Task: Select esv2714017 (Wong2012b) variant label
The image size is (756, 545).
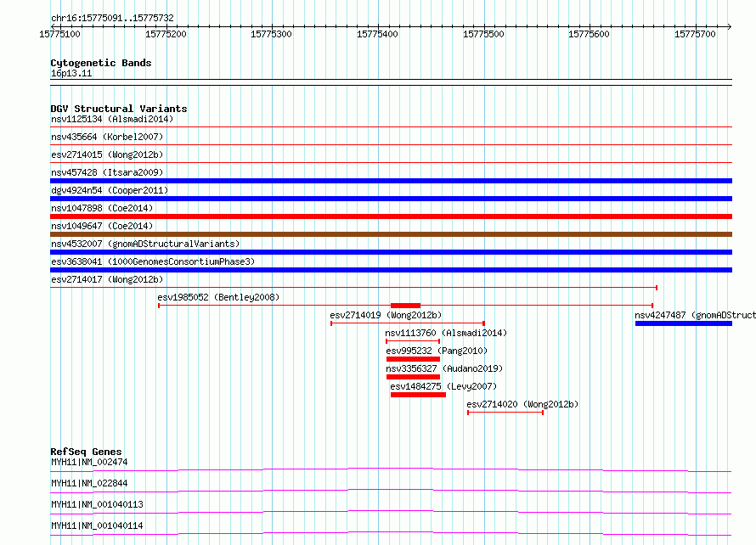Action: point(107,279)
